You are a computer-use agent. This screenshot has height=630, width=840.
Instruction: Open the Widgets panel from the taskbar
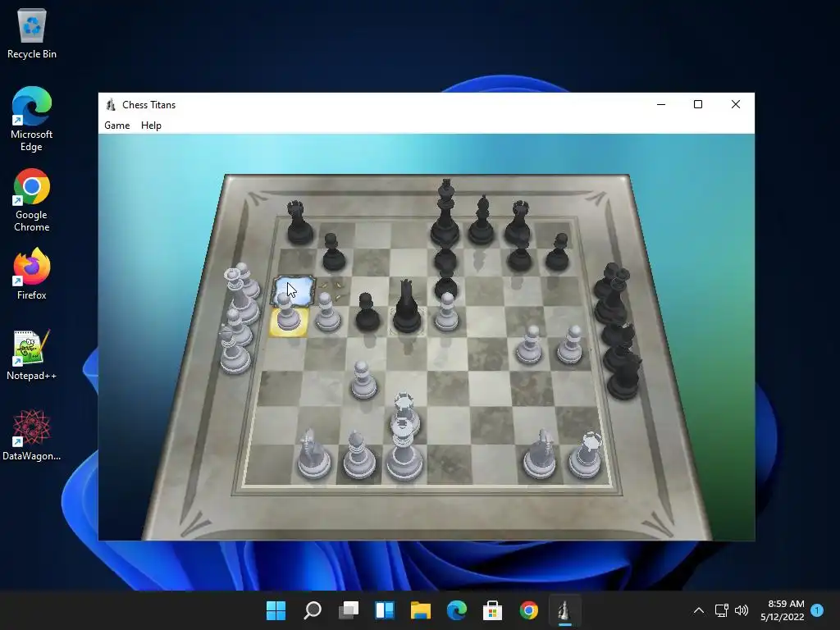click(385, 610)
